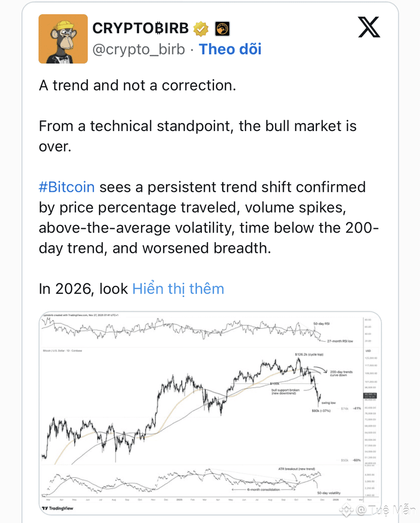The width and height of the screenshot is (420, 523).
Task: Click the '6-month consolidation' annotation
Action: (x=259, y=489)
